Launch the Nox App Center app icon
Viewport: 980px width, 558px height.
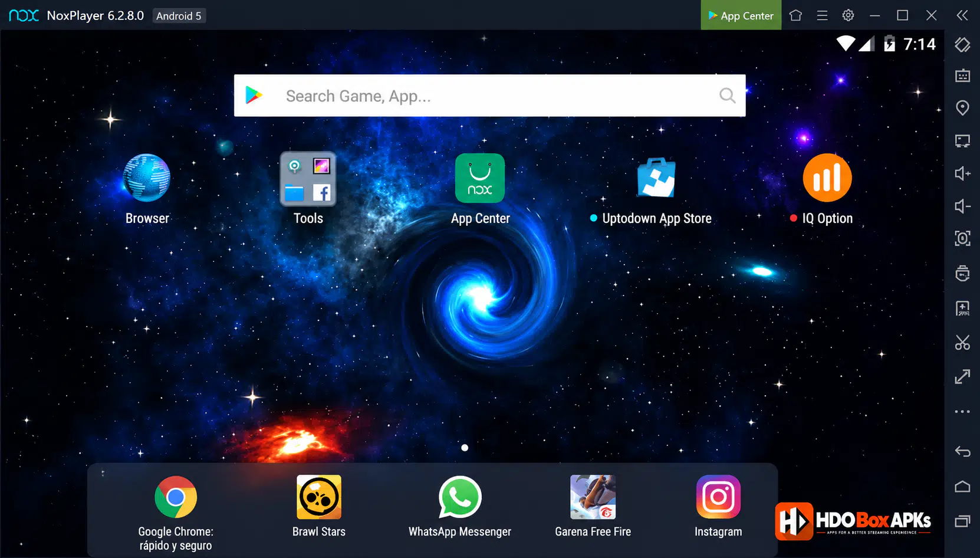point(480,178)
